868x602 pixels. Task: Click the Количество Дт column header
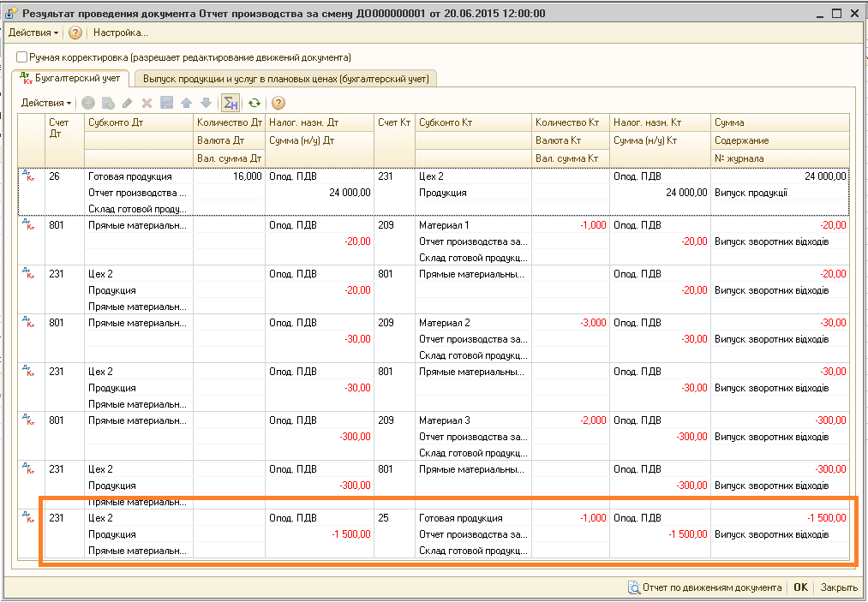click(229, 122)
